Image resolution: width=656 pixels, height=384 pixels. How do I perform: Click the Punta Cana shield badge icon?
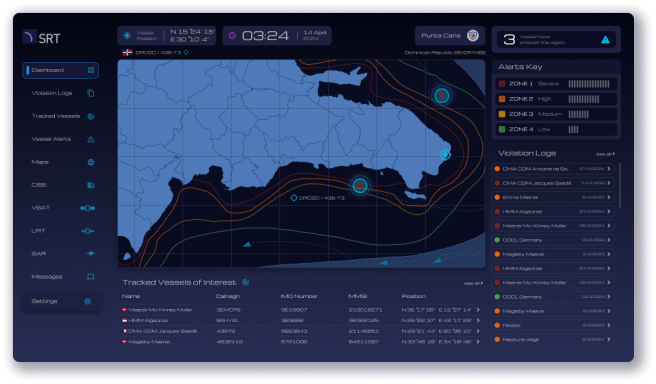click(473, 36)
